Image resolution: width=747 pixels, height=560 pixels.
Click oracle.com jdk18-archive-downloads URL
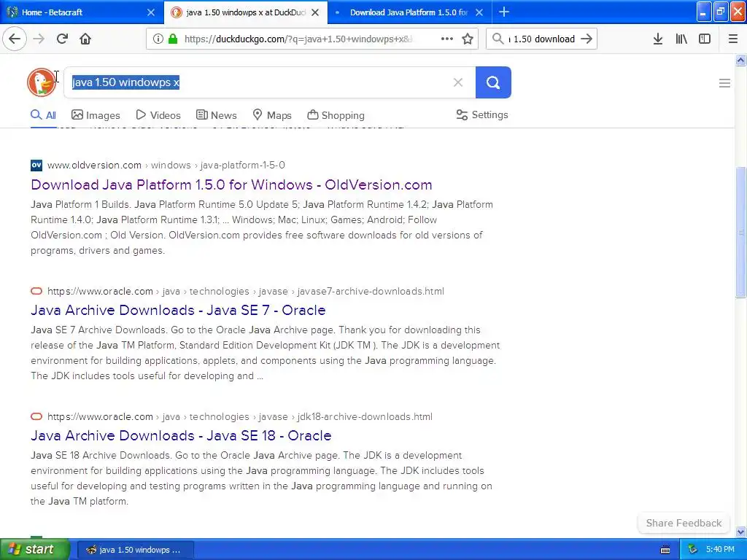pyautogui.click(x=240, y=416)
